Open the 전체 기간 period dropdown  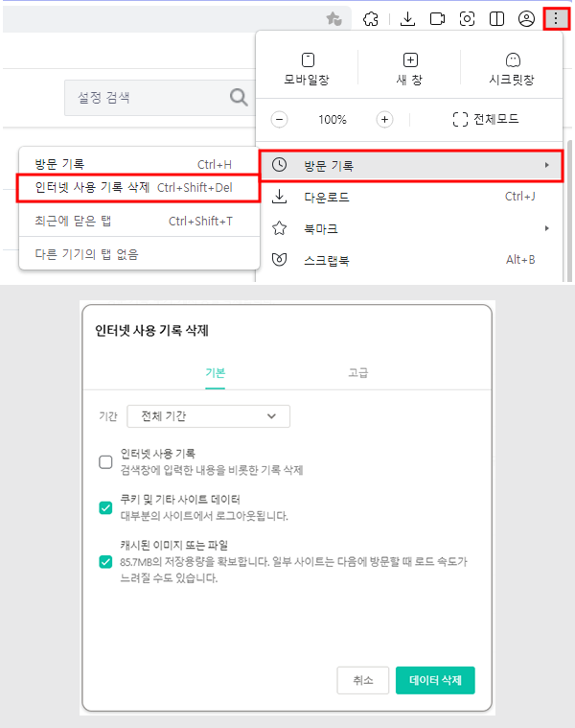208,416
